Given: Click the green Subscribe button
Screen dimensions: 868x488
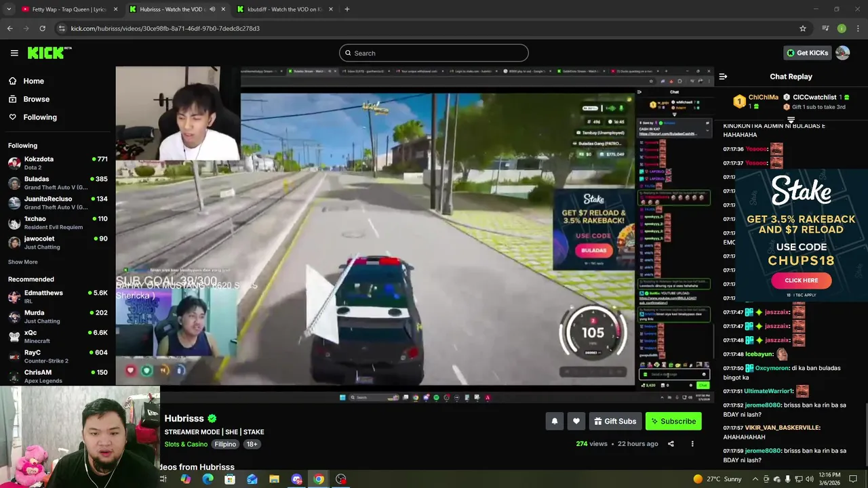Looking at the screenshot, I should pos(673,421).
